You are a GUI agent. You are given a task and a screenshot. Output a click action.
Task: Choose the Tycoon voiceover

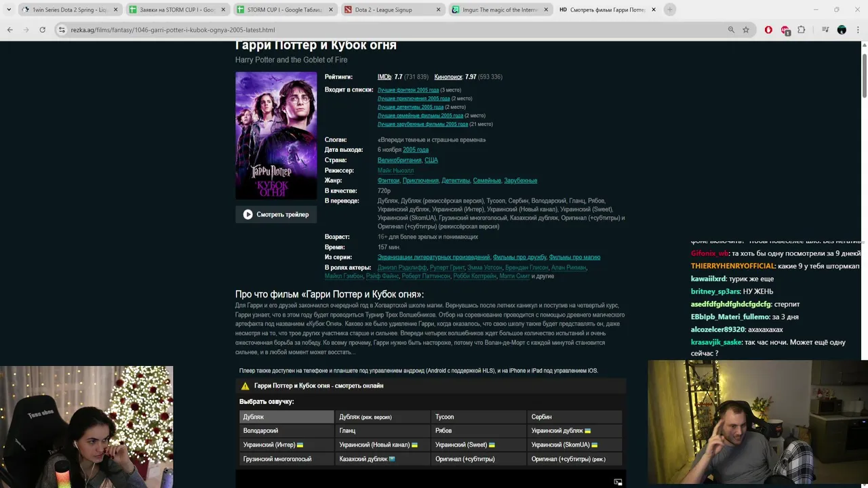click(479, 417)
